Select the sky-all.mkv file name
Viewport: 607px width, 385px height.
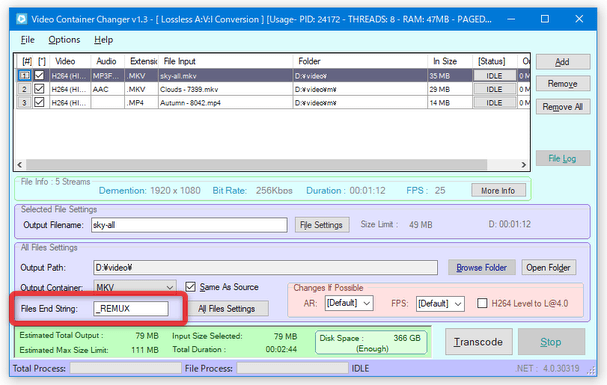pyautogui.click(x=178, y=76)
